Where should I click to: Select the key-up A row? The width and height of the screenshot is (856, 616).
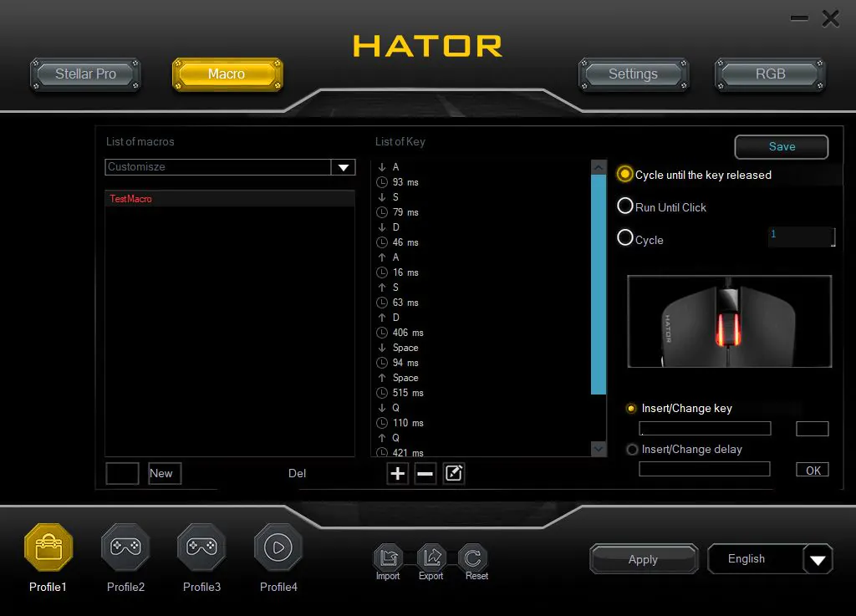coord(482,257)
